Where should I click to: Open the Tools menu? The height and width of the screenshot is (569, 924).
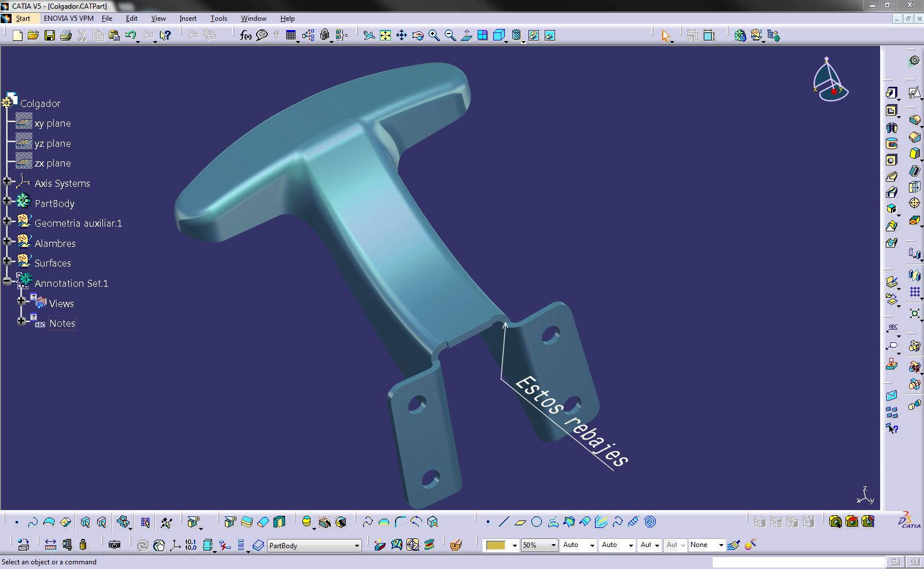[x=219, y=19]
